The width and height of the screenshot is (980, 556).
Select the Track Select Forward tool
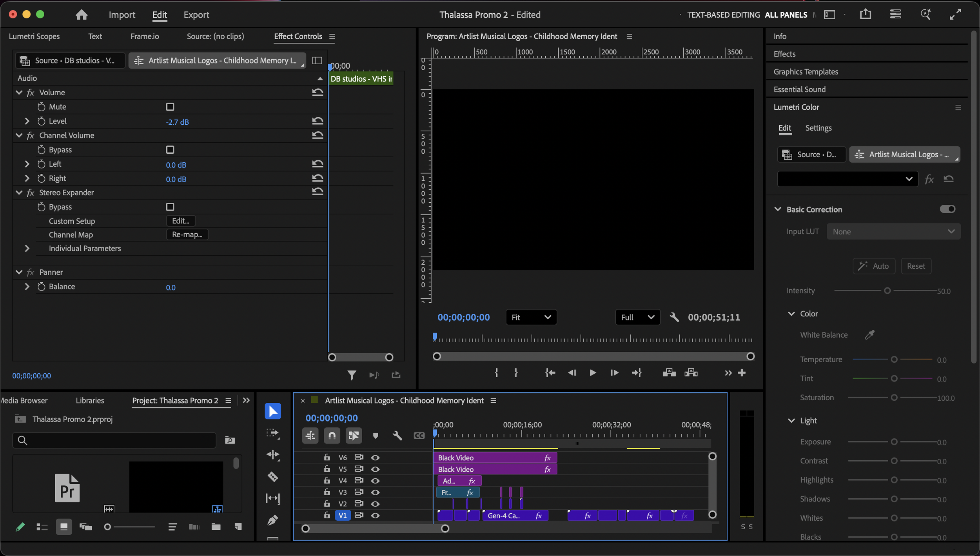273,433
